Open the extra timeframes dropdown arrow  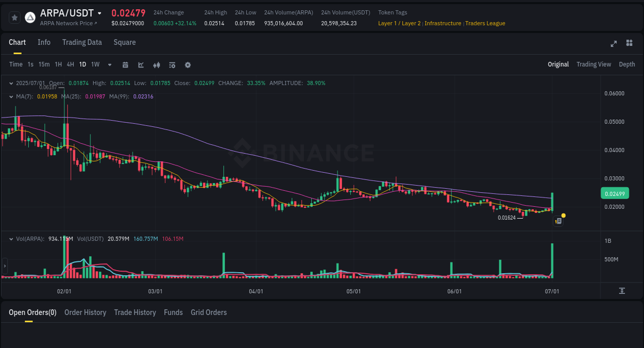tap(109, 65)
